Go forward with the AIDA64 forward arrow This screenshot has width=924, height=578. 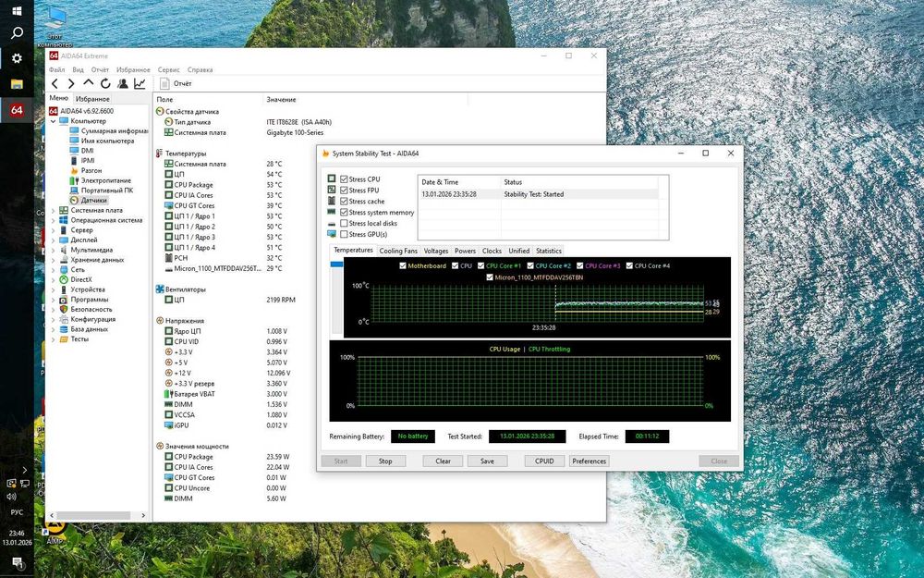71,84
